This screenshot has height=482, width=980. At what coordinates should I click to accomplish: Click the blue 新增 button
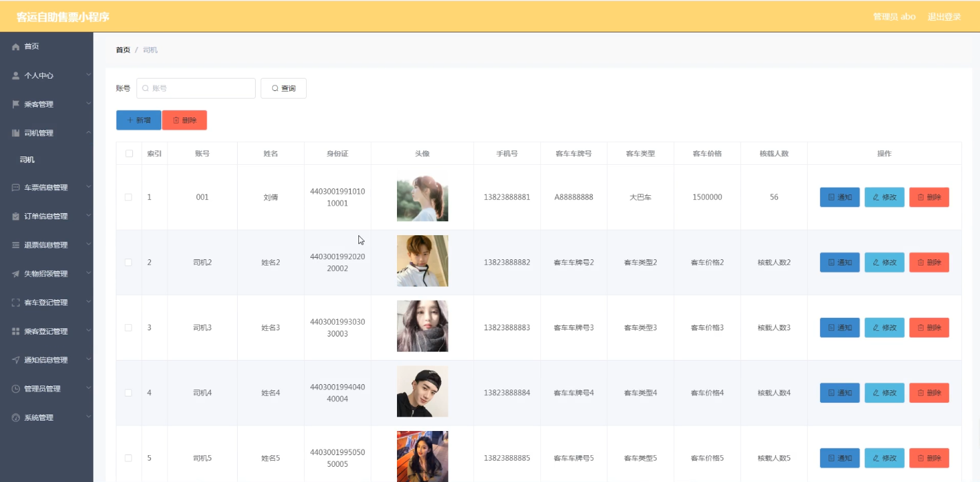[139, 120]
